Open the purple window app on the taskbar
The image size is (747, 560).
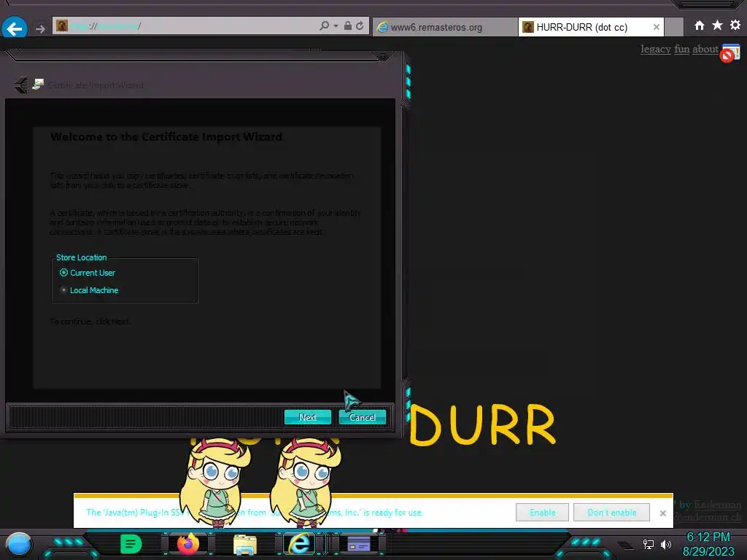pos(359,544)
